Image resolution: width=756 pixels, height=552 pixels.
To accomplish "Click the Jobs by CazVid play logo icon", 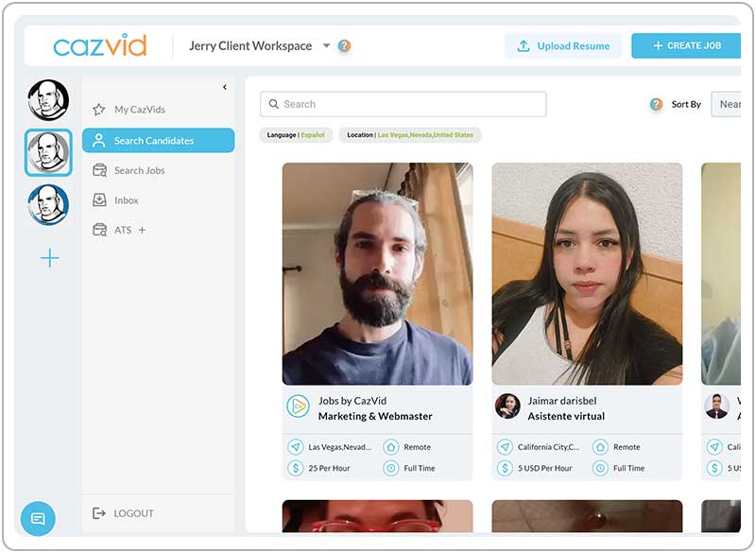I will pyautogui.click(x=298, y=406).
